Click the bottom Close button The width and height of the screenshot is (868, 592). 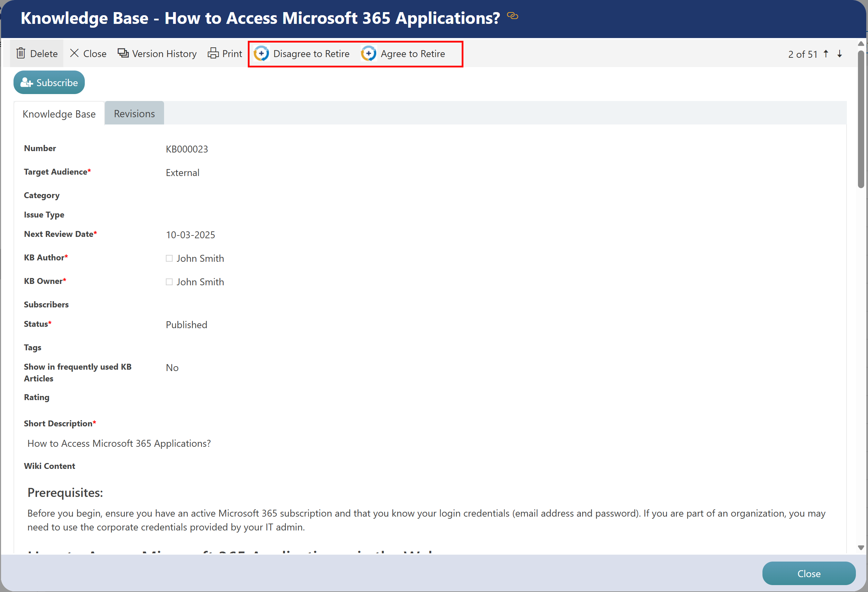808,573
